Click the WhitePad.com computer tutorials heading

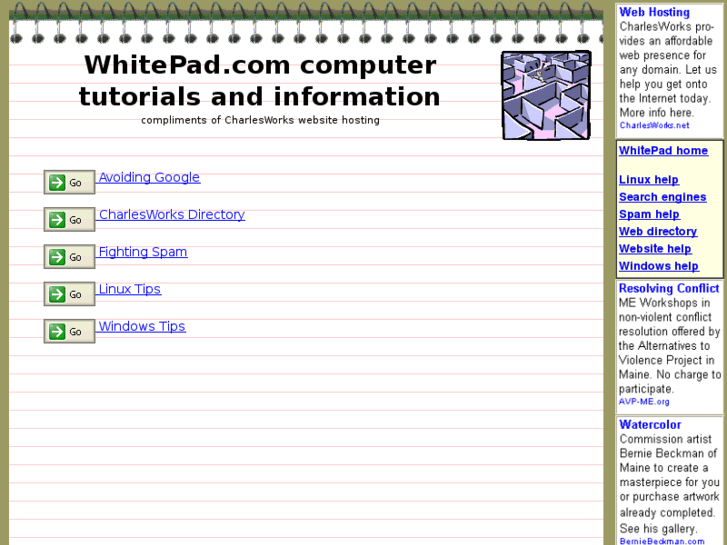pos(260,81)
